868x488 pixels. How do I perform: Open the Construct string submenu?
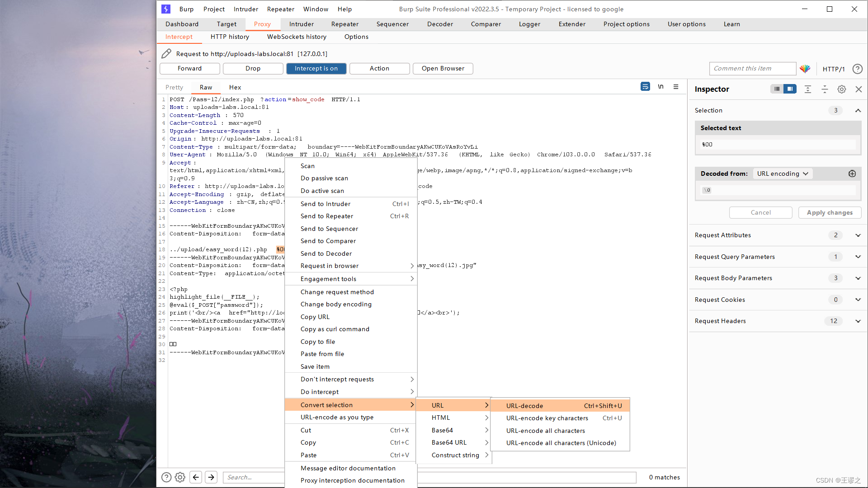tap(453, 455)
